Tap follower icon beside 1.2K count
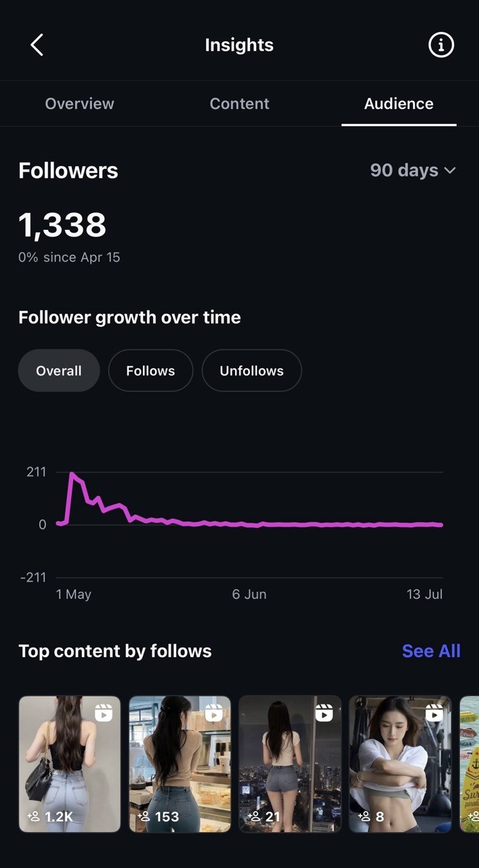Image resolution: width=479 pixels, height=868 pixels. pos(33,816)
